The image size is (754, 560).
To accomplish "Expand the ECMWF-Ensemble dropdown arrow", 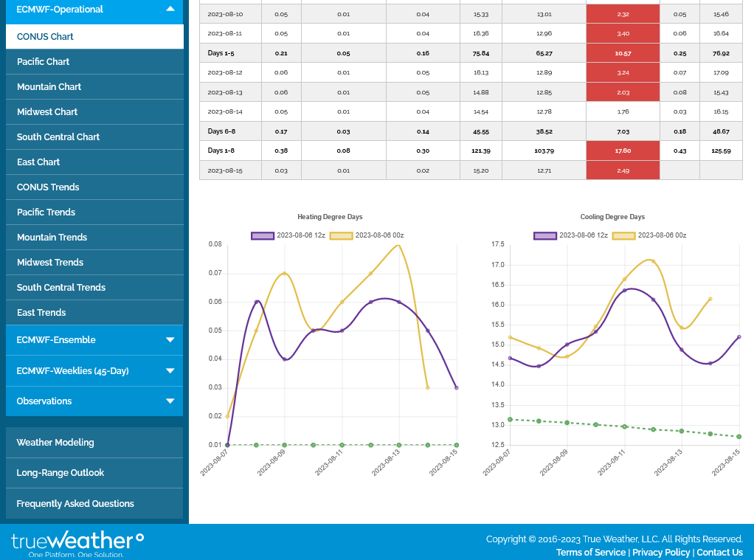I will (170, 340).
